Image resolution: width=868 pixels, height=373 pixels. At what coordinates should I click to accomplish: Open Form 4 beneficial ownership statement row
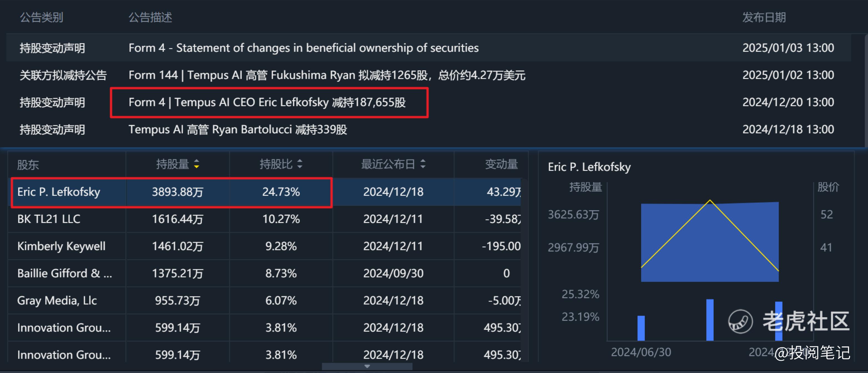coord(303,48)
